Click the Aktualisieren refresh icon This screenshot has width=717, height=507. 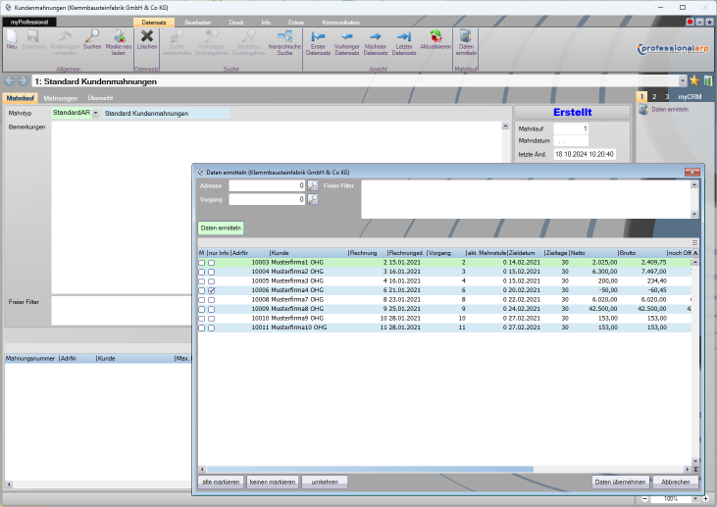tap(435, 37)
